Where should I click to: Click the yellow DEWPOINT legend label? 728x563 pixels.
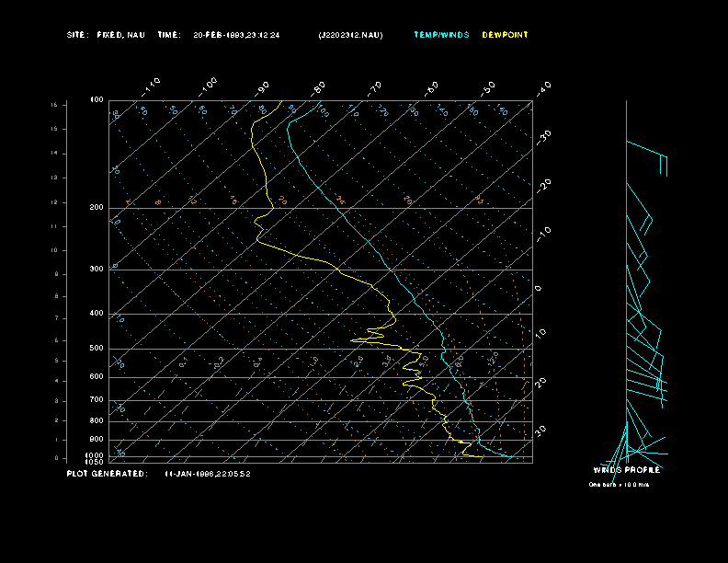pyautogui.click(x=505, y=35)
